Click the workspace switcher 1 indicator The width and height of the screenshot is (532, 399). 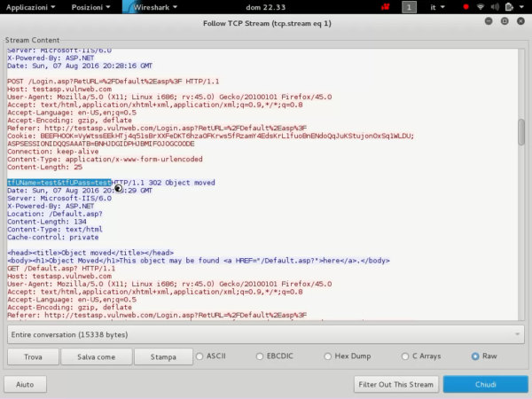pos(409,7)
